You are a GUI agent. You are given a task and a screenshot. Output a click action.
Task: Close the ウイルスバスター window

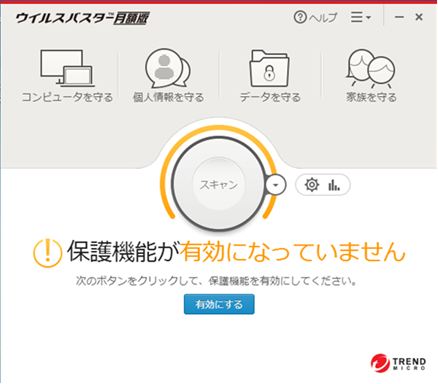(x=419, y=17)
